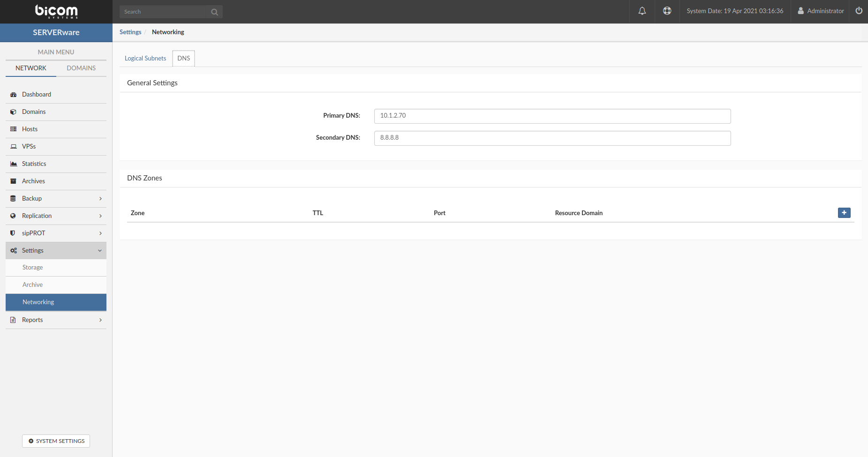Image resolution: width=868 pixels, height=457 pixels.
Task: Open SYSTEM SETTINGS
Action: 56,441
